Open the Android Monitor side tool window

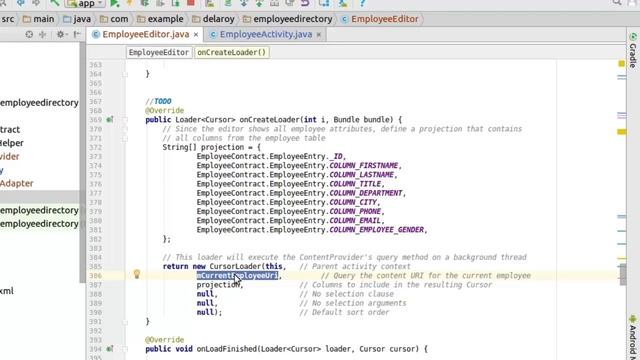[x=633, y=337]
